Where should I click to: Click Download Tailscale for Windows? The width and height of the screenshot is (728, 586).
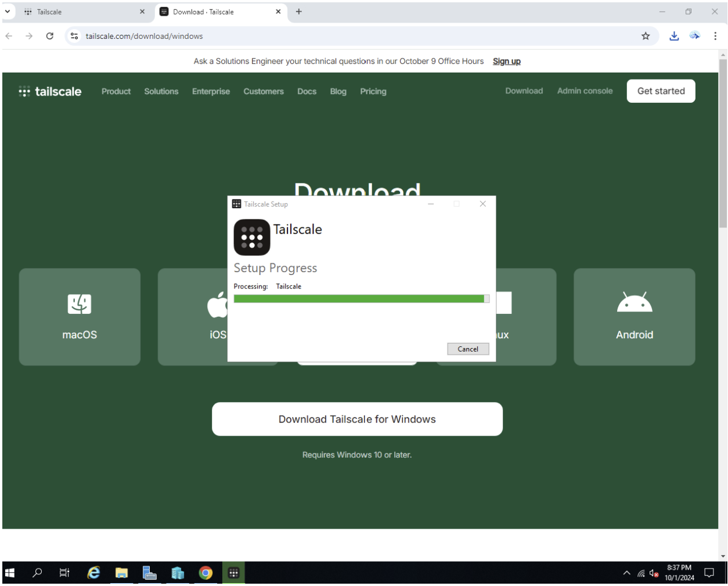pyautogui.click(x=357, y=419)
